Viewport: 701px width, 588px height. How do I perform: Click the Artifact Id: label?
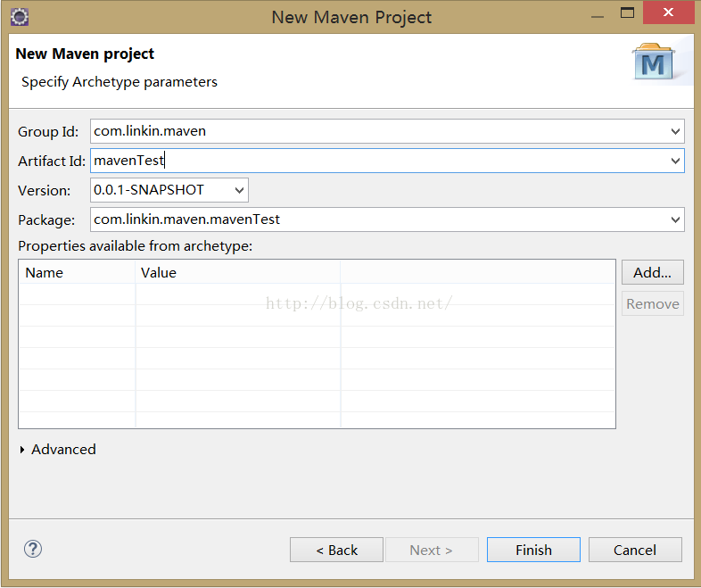pyautogui.click(x=52, y=161)
